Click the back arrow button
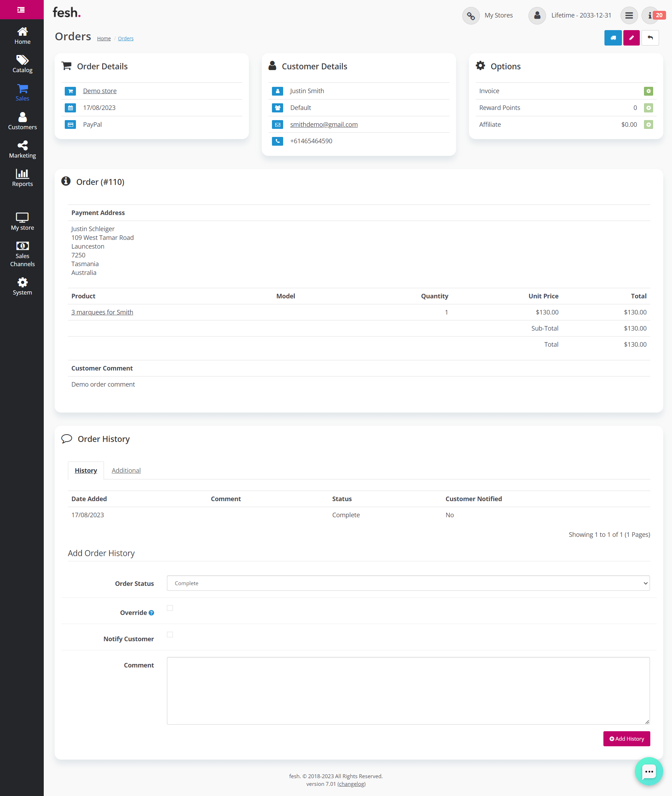 pos(650,38)
